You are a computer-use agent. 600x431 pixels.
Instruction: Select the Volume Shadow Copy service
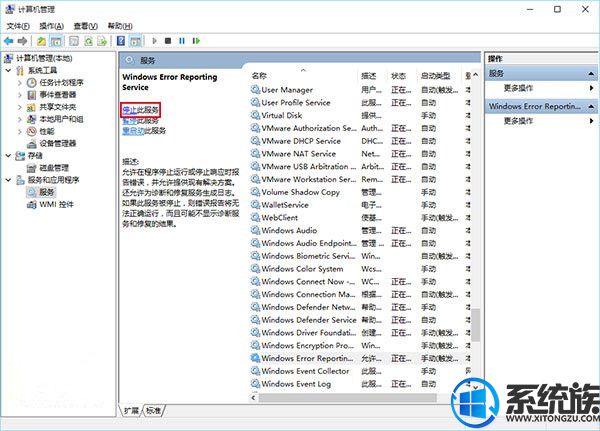[360, 192]
